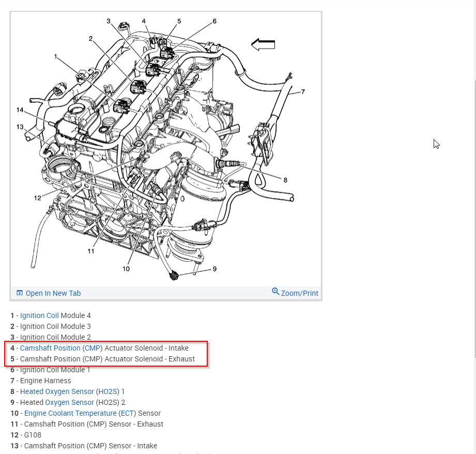This screenshot has height=454, width=476.
Task: Select text 'Actuator Solenoid - Exhaust' line 5
Action: [x=149, y=359]
